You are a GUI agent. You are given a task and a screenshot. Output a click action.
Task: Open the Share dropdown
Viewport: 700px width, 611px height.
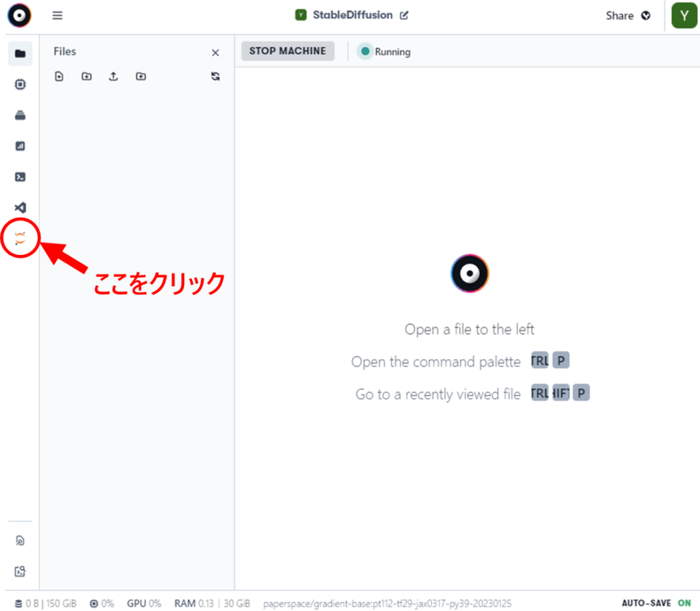(628, 16)
